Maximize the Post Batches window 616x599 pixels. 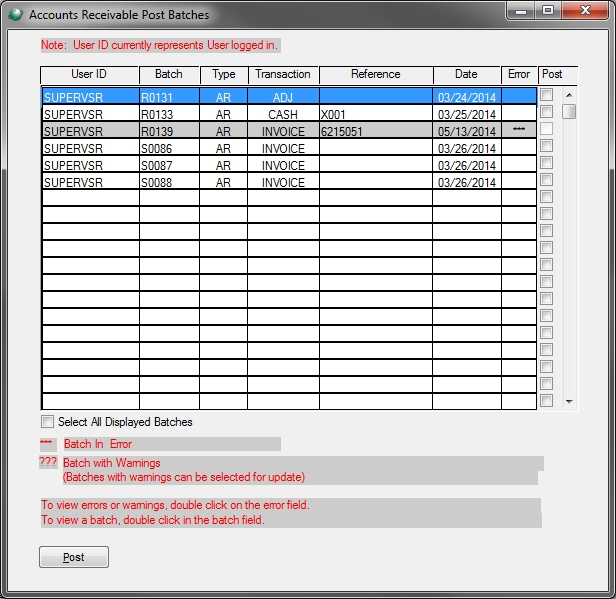tap(548, 11)
